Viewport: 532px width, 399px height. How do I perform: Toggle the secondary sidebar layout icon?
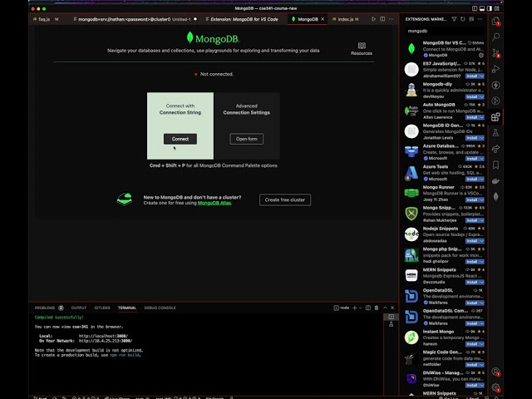point(490,8)
